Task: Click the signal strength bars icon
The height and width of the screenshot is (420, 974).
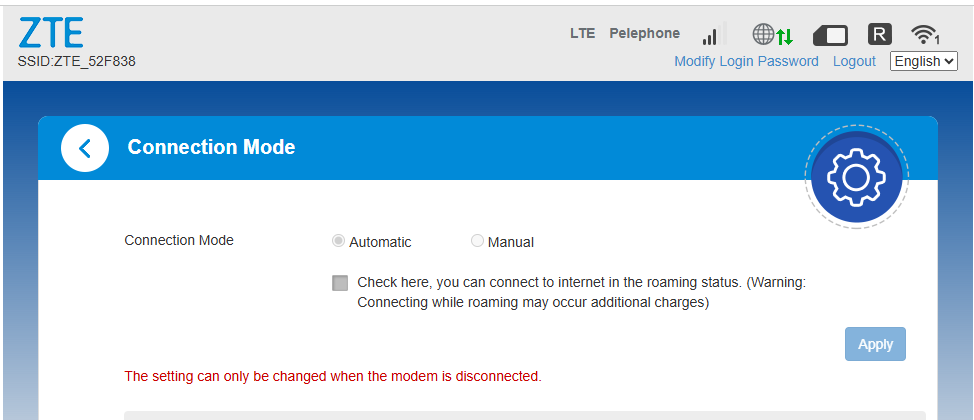Action: click(x=714, y=34)
